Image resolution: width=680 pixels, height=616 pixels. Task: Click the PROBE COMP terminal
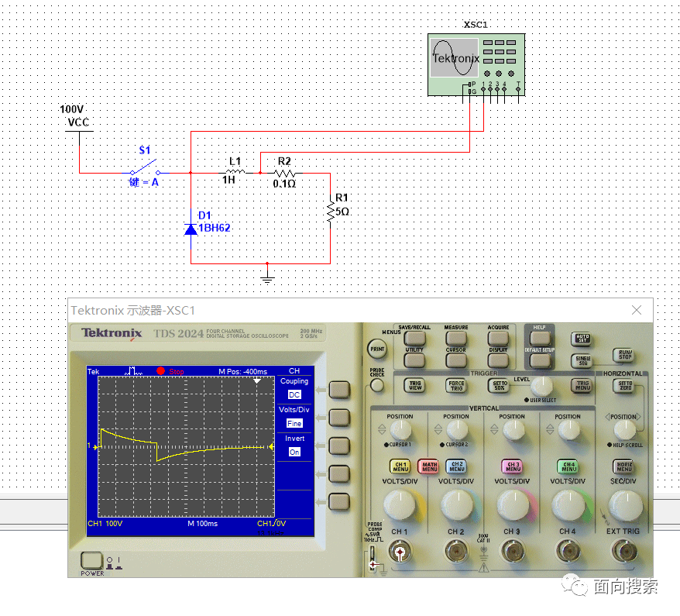pos(372,559)
